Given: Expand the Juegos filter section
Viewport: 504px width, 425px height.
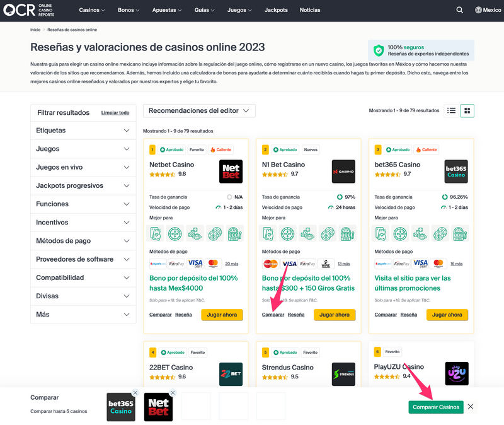Looking at the screenshot, I should pyautogui.click(x=83, y=149).
